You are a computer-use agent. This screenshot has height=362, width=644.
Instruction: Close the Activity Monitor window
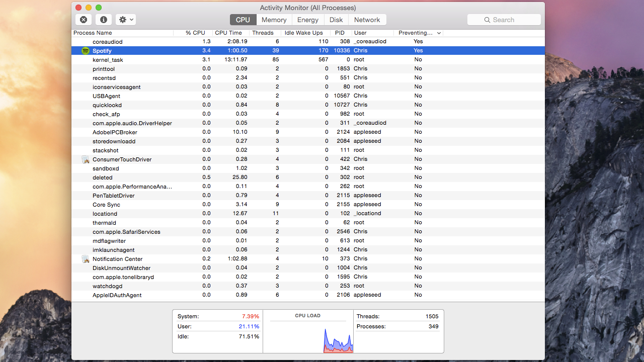pyautogui.click(x=78, y=8)
